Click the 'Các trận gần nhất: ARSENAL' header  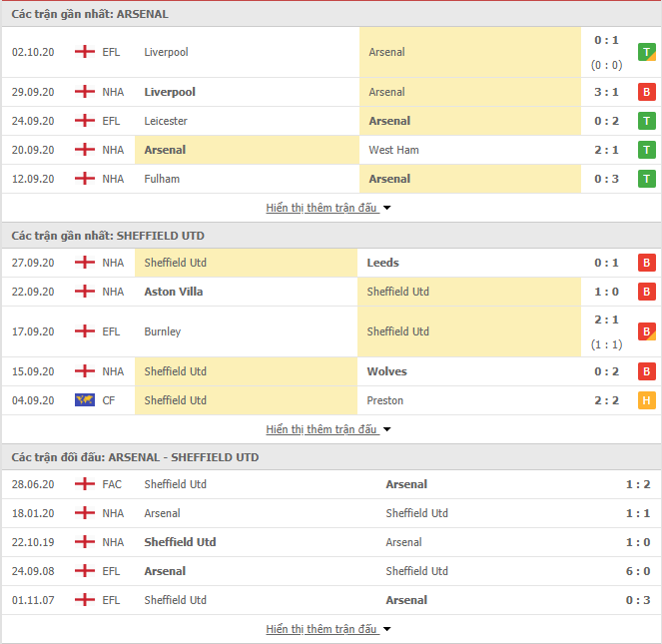(x=90, y=14)
